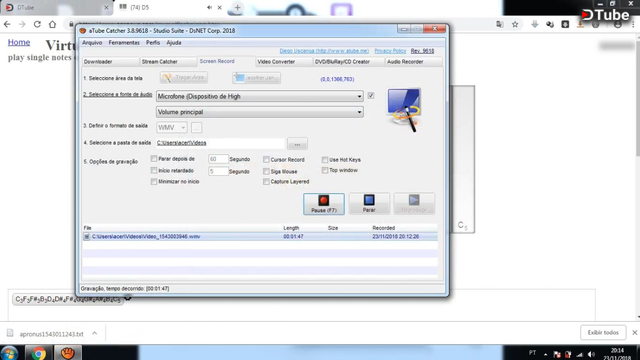Click the Traçar Área pencil button
The width and height of the screenshot is (640, 360).
pos(184,78)
